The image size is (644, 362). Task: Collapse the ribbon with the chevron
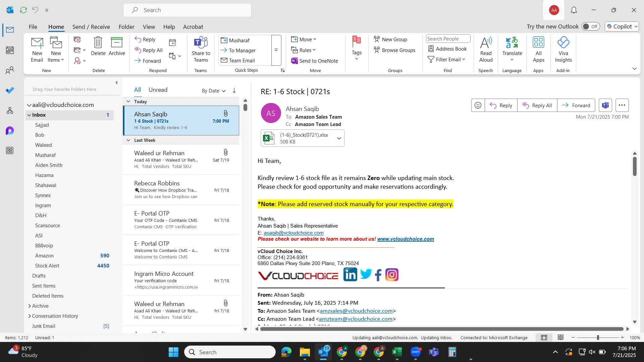(634, 69)
